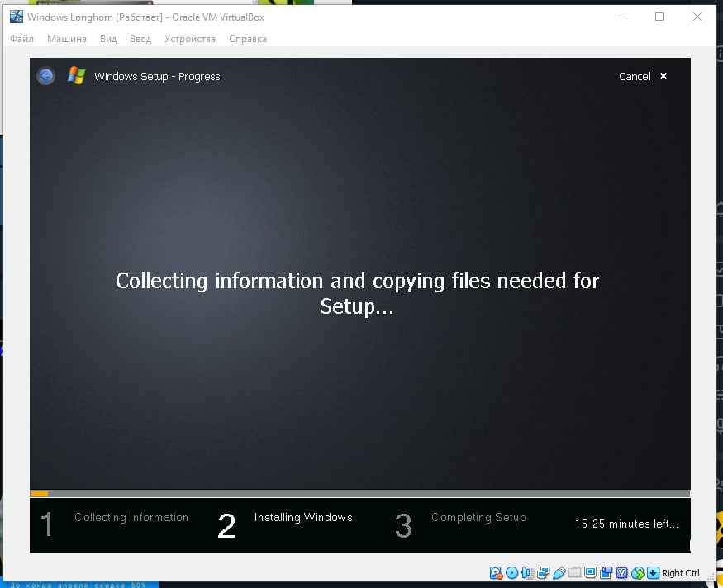Click the virtualization CPU chip icon
This screenshot has height=588, width=723.
pos(622,573)
